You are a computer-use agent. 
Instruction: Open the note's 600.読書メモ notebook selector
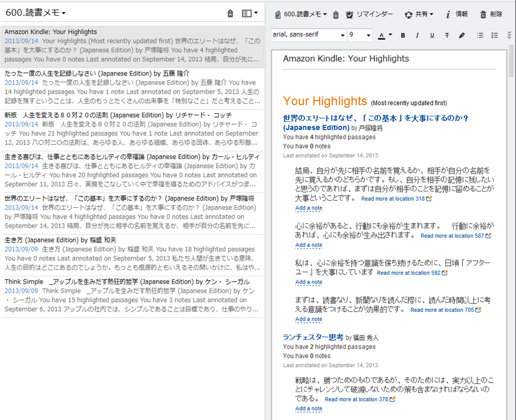pyautogui.click(x=305, y=14)
